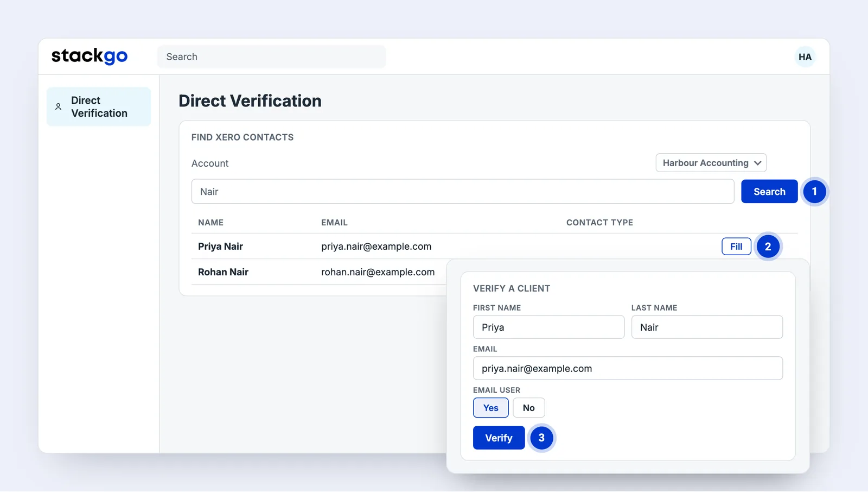Edit the Last Name field with Nair

click(x=707, y=327)
